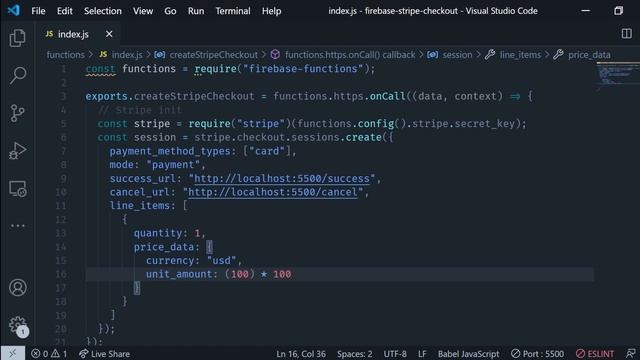Click exports keyword on line 3

click(x=107, y=96)
